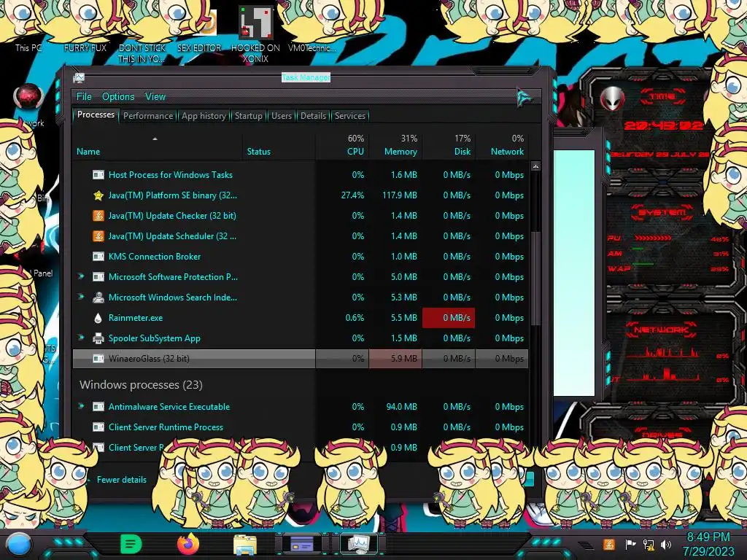Open the File menu

(84, 97)
